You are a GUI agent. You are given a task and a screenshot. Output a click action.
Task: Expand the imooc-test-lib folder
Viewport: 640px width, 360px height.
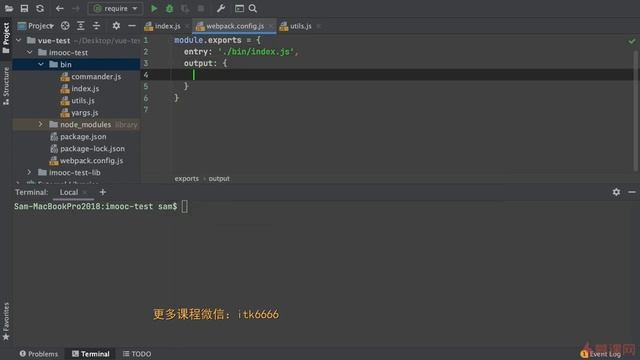pyautogui.click(x=29, y=172)
